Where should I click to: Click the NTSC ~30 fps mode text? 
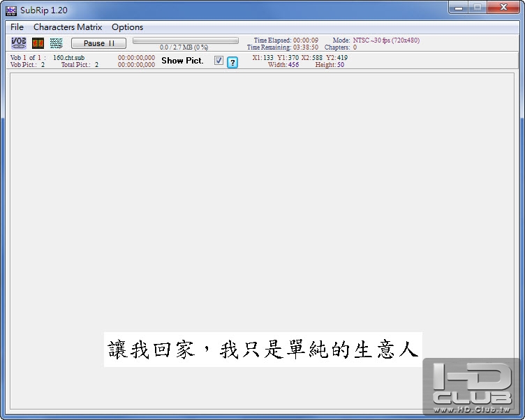386,40
